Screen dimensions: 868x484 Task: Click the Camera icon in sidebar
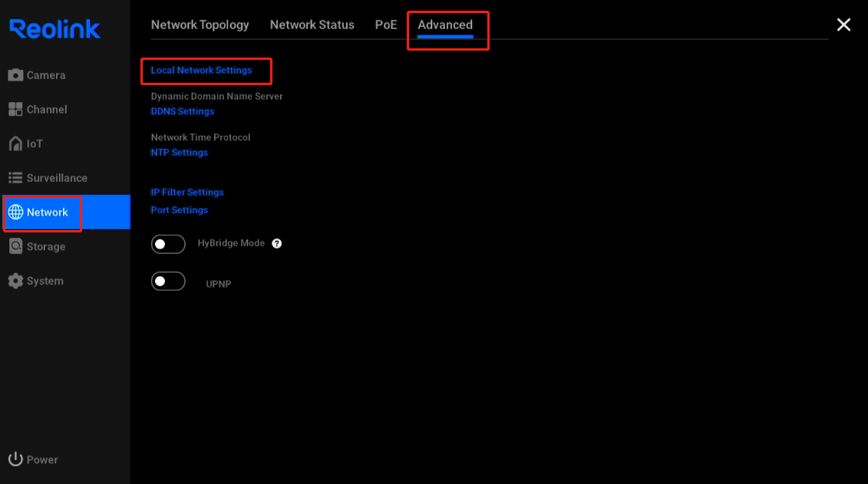click(x=15, y=74)
